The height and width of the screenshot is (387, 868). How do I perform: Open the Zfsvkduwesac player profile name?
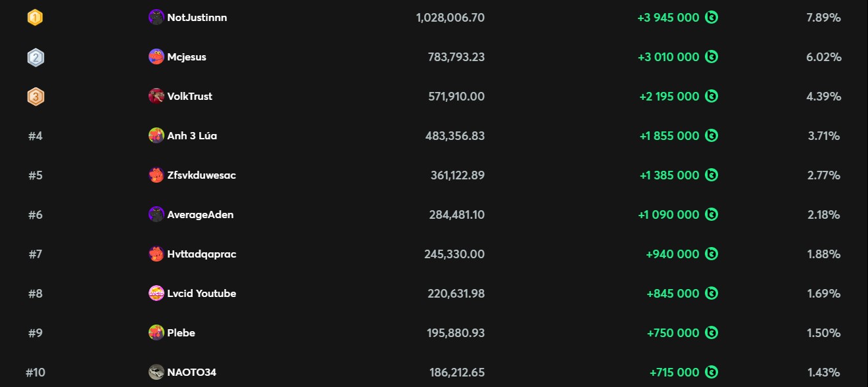pyautogui.click(x=201, y=175)
